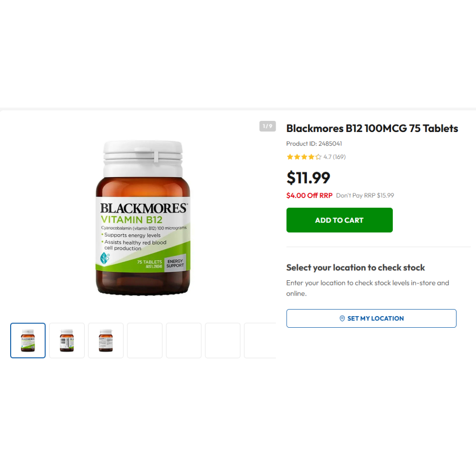Select the sixth blank thumbnail
Image resolution: width=476 pixels, height=476 pixels.
click(x=223, y=340)
